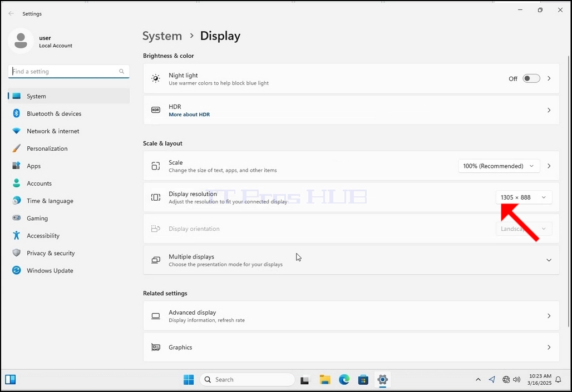Click the Local Account text

coord(56,46)
